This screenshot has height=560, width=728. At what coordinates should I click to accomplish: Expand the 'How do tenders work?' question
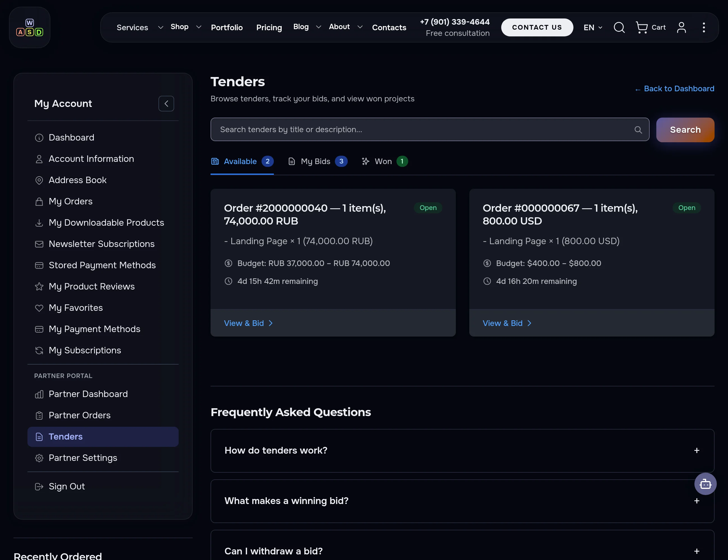[462, 450]
